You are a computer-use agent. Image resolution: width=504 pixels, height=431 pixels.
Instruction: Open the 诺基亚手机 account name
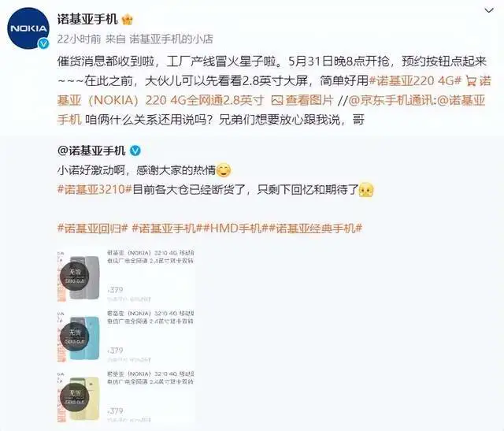tap(87, 19)
